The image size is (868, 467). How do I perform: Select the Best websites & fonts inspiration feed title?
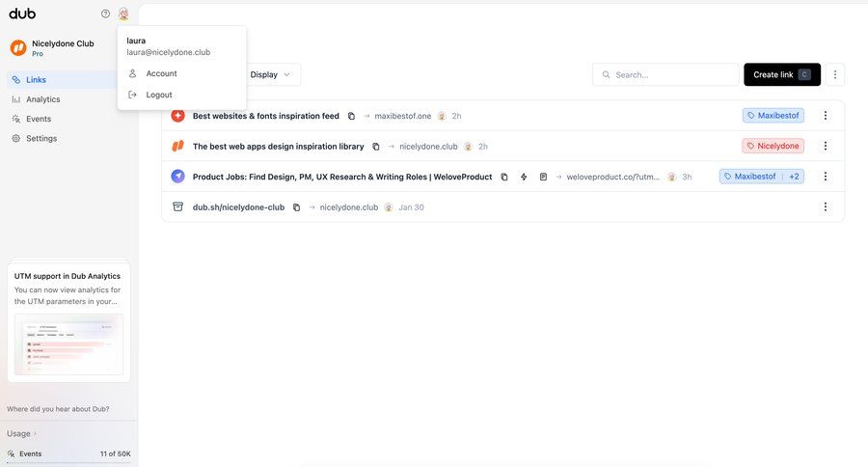pos(266,116)
